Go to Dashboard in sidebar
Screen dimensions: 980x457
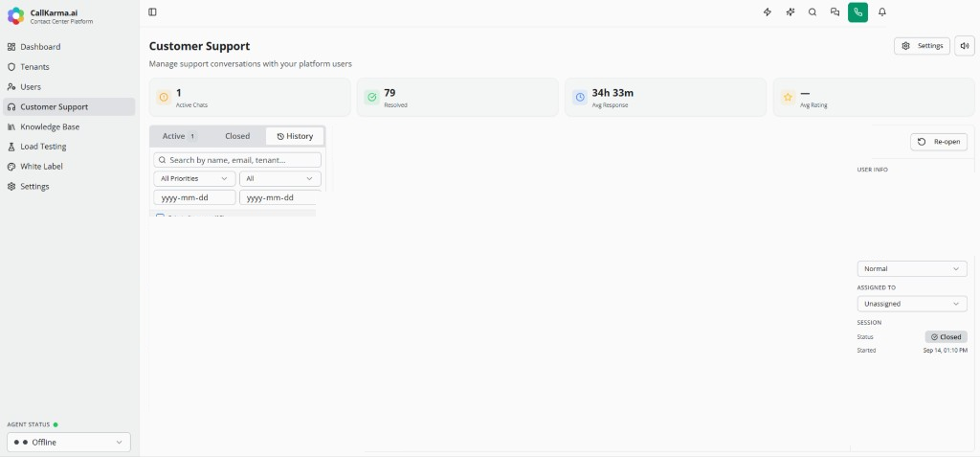(x=69, y=47)
